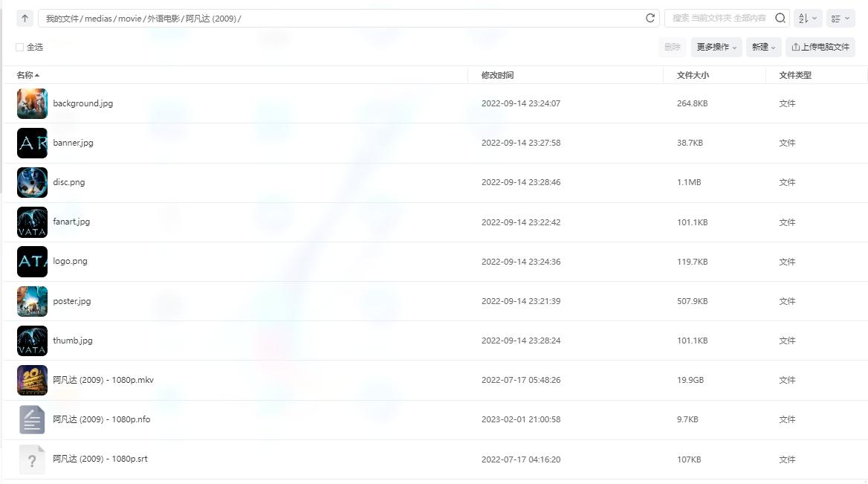Sort by 修改时间 column header
868x484 pixels.
point(497,75)
